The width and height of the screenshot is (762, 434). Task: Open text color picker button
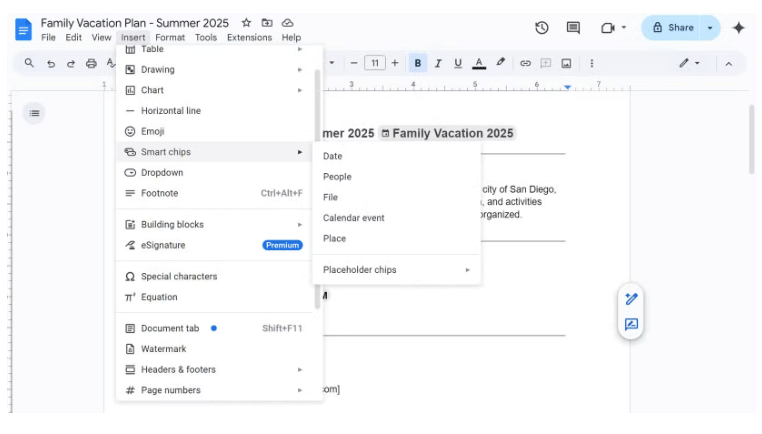point(479,63)
